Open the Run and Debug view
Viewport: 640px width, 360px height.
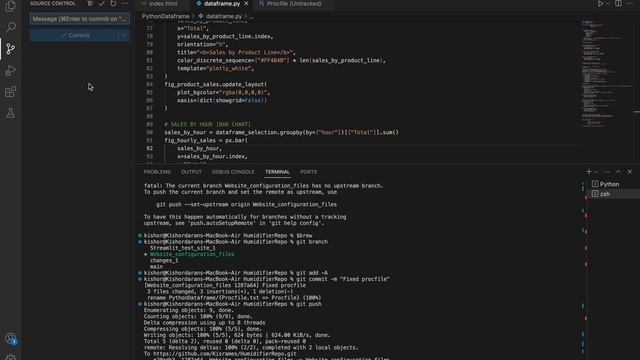pyautogui.click(x=11, y=70)
